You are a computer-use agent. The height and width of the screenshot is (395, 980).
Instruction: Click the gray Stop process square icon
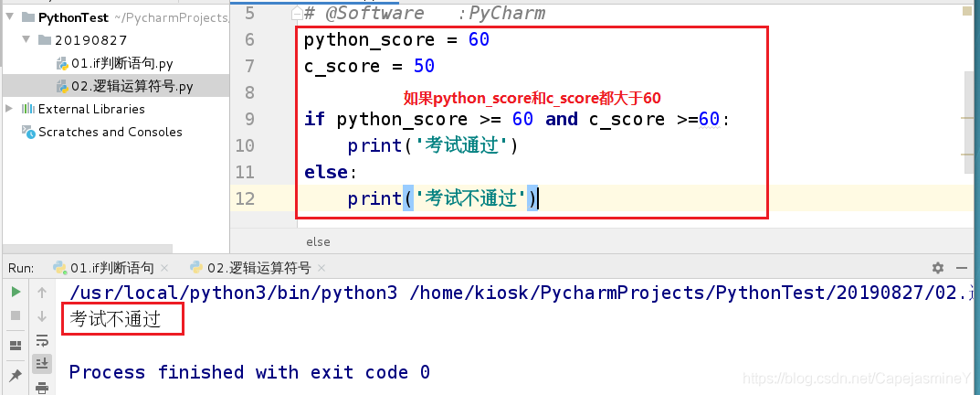coord(16,315)
